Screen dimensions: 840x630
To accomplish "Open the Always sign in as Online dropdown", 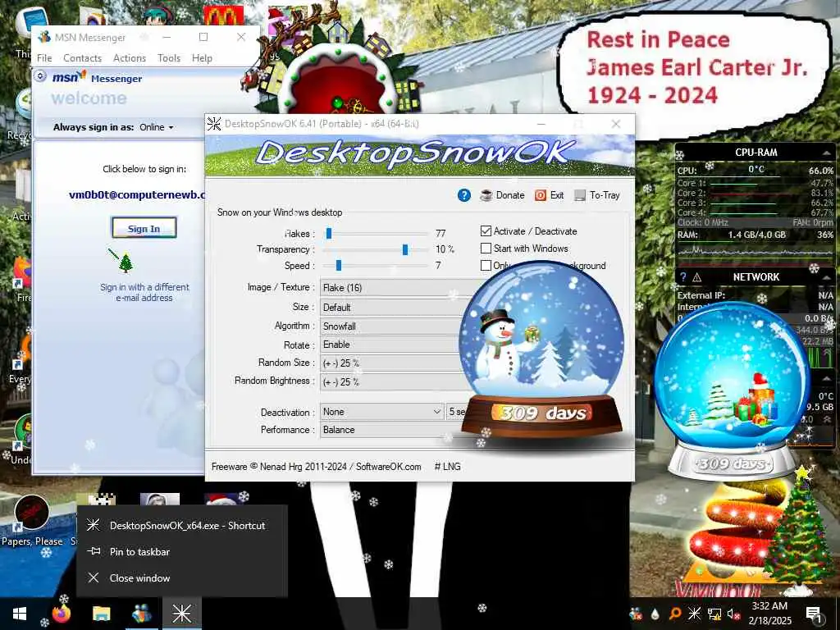I will click(x=157, y=127).
